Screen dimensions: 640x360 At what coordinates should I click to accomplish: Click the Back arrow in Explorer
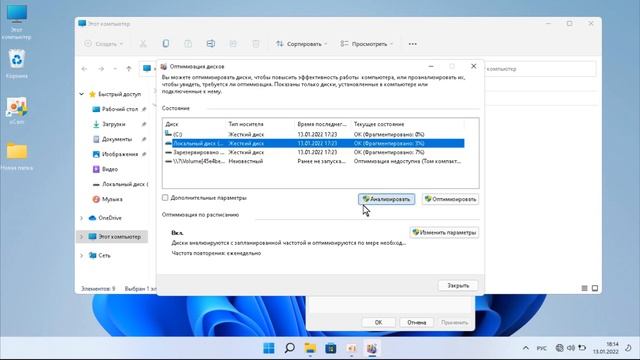click(84, 69)
